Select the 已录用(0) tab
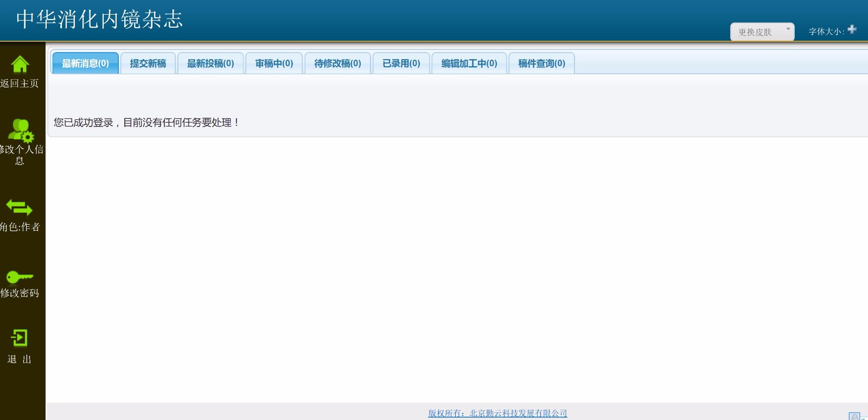The image size is (868, 420). click(401, 63)
